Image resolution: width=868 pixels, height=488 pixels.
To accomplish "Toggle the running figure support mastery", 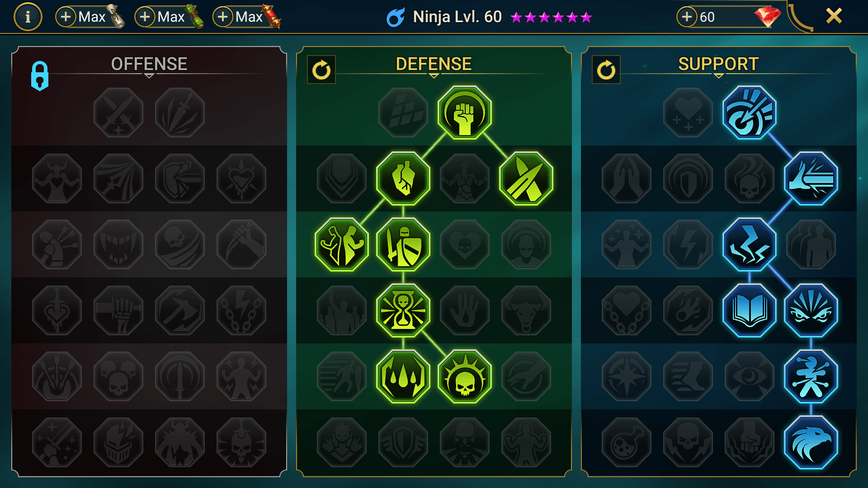I will click(811, 376).
